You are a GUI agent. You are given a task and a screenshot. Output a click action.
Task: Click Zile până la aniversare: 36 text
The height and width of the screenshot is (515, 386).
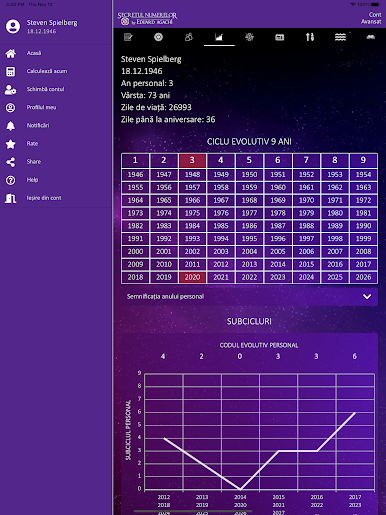click(168, 119)
